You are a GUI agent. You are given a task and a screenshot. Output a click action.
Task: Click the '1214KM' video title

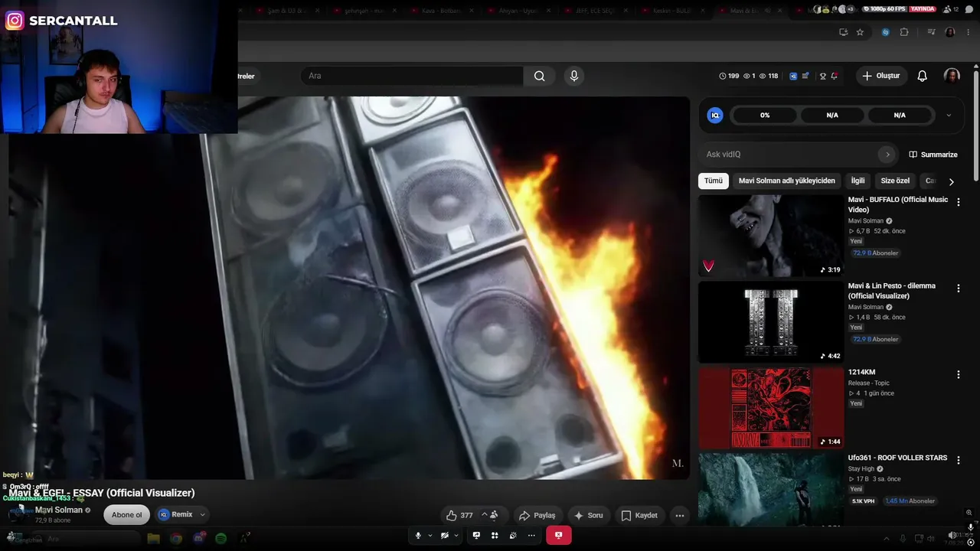click(861, 373)
